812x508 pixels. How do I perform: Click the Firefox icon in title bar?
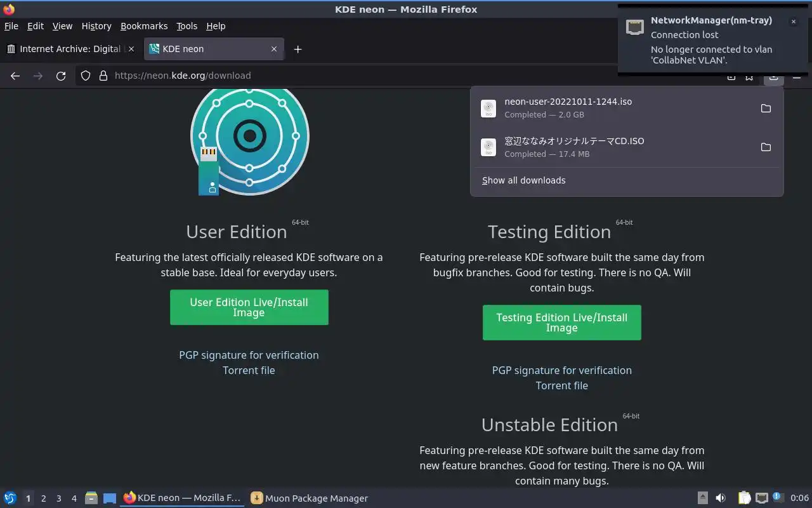click(x=9, y=9)
